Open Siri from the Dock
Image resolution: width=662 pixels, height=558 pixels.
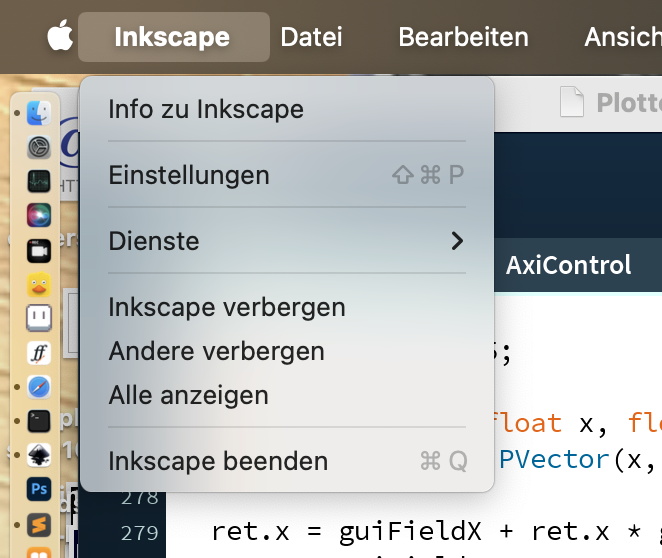point(39,215)
